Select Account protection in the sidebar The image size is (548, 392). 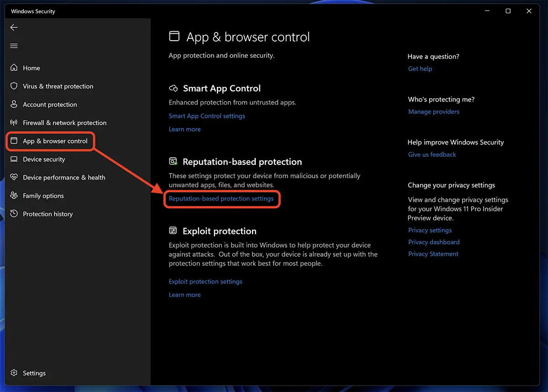point(50,104)
